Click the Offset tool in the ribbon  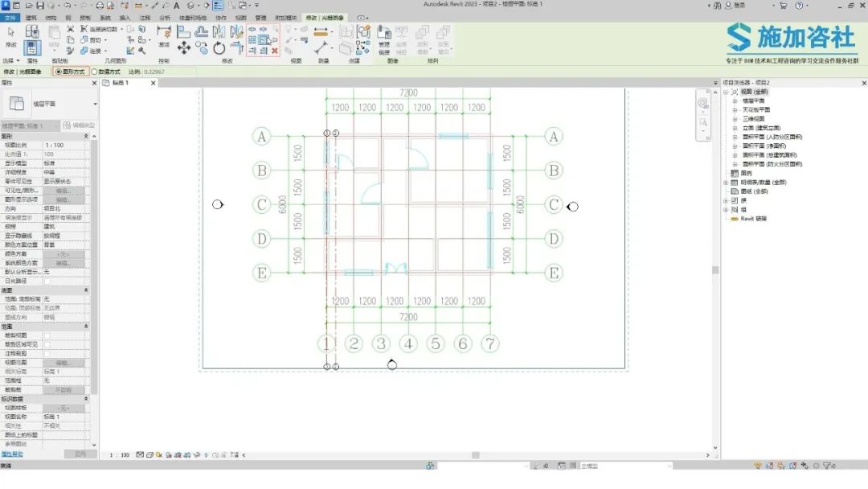tap(202, 32)
